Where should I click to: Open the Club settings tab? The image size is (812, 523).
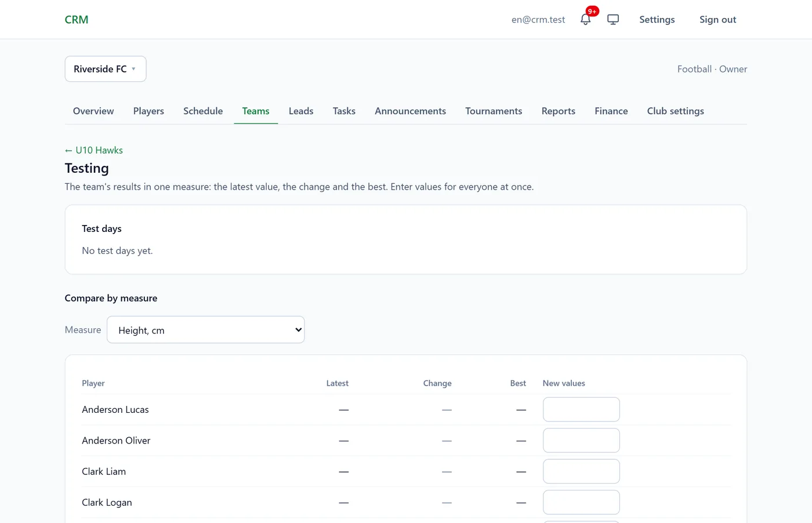pos(676,111)
